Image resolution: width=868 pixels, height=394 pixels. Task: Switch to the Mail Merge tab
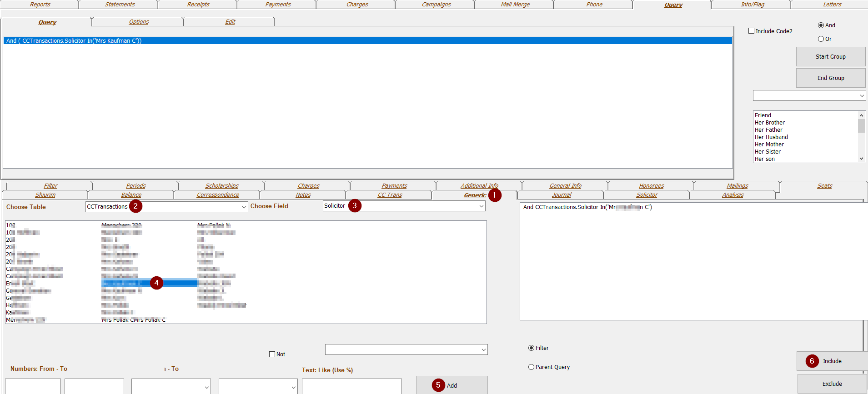click(515, 5)
